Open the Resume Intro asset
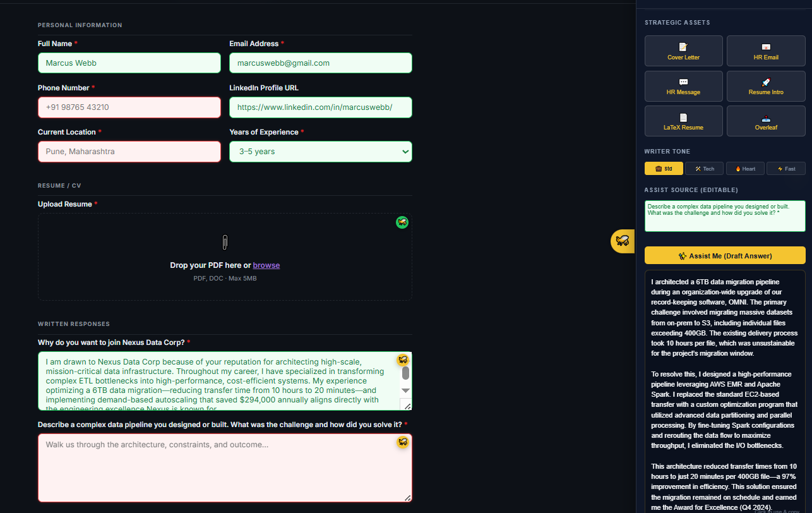The width and height of the screenshot is (812, 513). click(765, 87)
